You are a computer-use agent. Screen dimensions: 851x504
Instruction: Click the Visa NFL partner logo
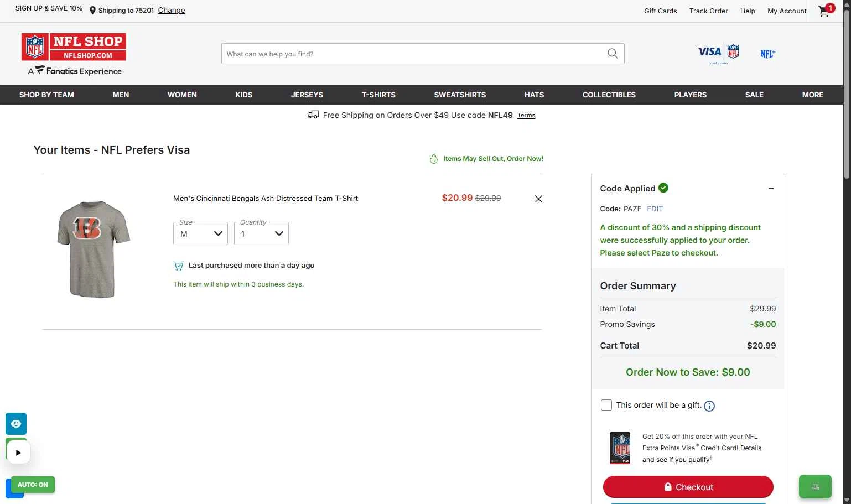point(718,54)
